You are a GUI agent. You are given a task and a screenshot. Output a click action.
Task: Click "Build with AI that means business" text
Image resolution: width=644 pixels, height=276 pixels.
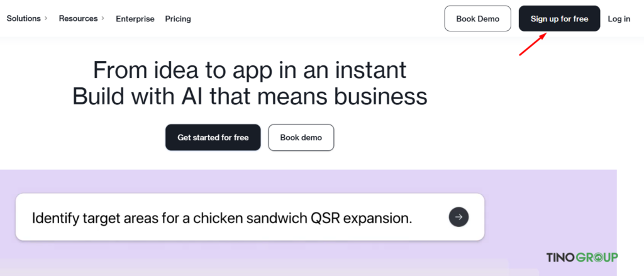249,97
